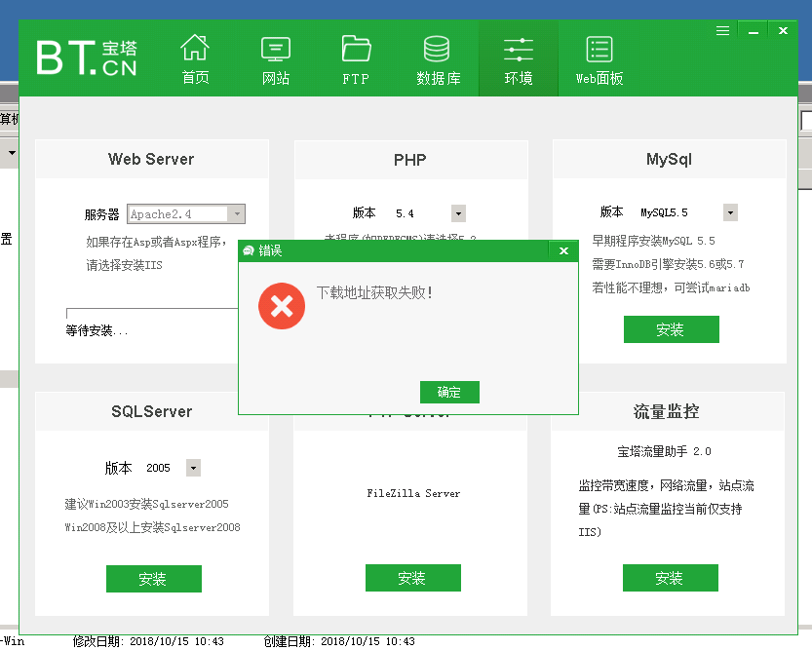Click 请选择安装IIS hint text
The height and width of the screenshot is (650, 812).
click(125, 265)
